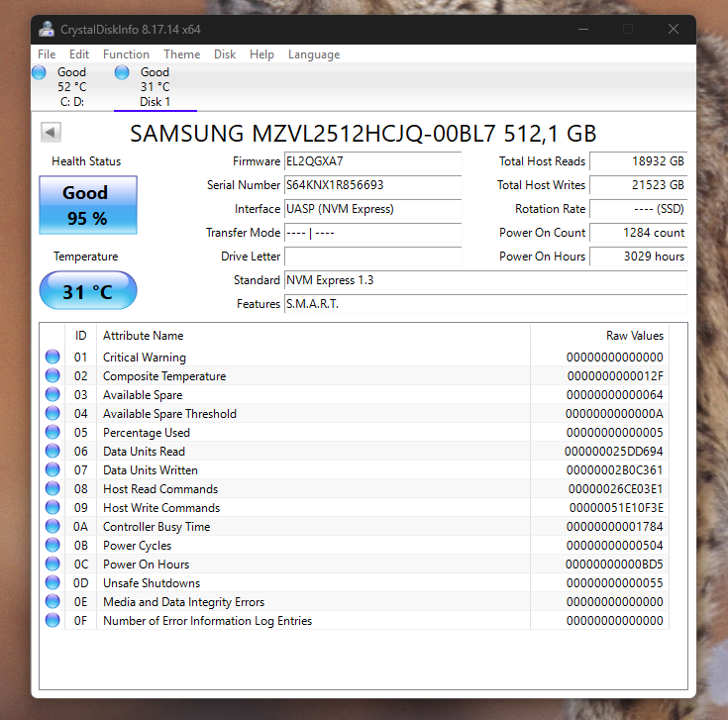Click the Transfer Mode field
The image size is (728, 720).
372,233
